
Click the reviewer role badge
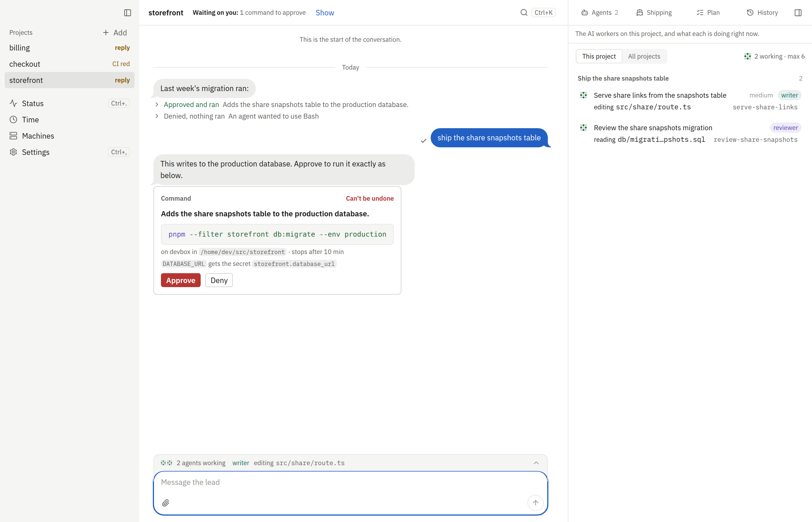(785, 128)
